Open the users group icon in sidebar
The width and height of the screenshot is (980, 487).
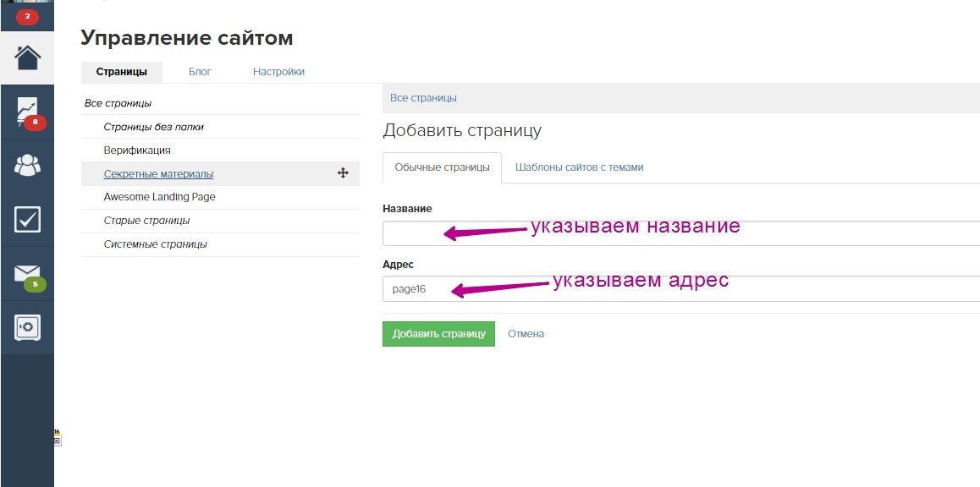tap(27, 166)
